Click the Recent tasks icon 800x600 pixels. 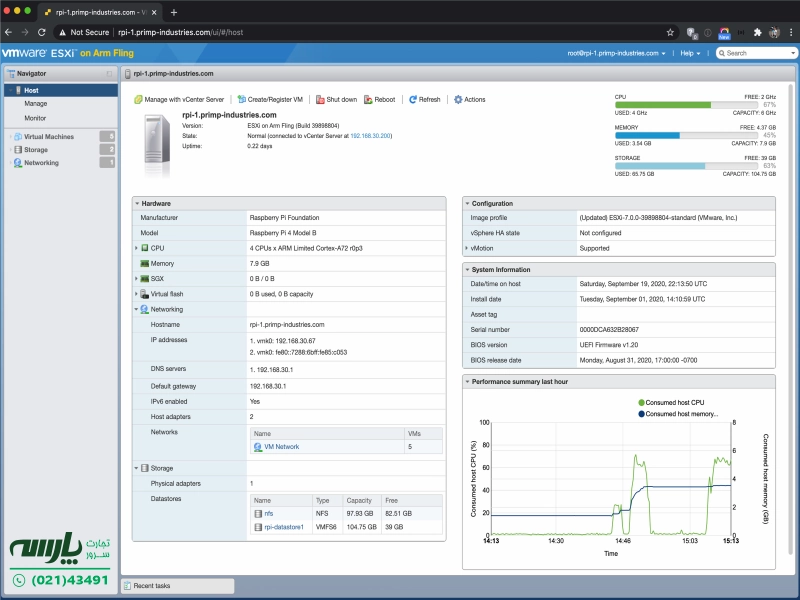click(x=128, y=586)
